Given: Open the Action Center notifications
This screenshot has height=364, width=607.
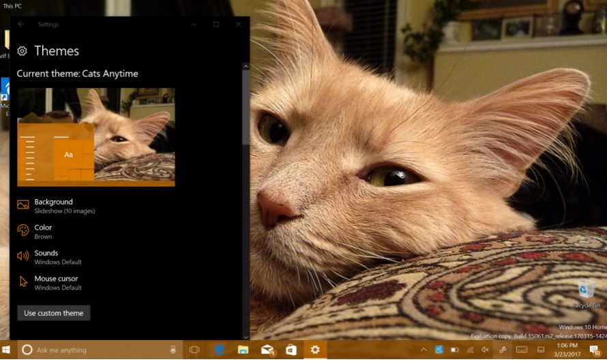Looking at the screenshot, I should (x=594, y=350).
